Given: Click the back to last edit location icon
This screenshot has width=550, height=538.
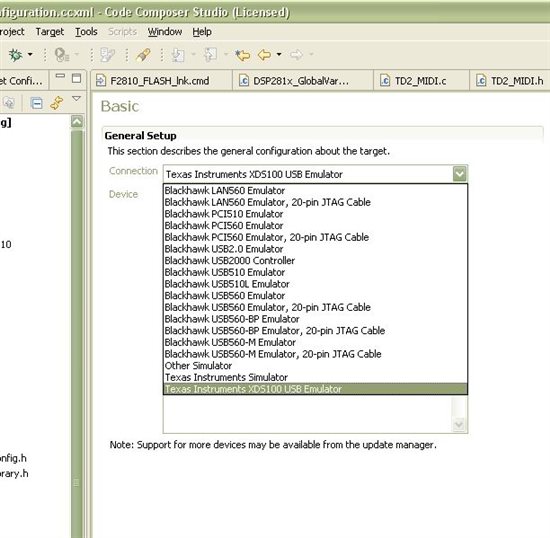Looking at the screenshot, I should pyautogui.click(x=242, y=55).
